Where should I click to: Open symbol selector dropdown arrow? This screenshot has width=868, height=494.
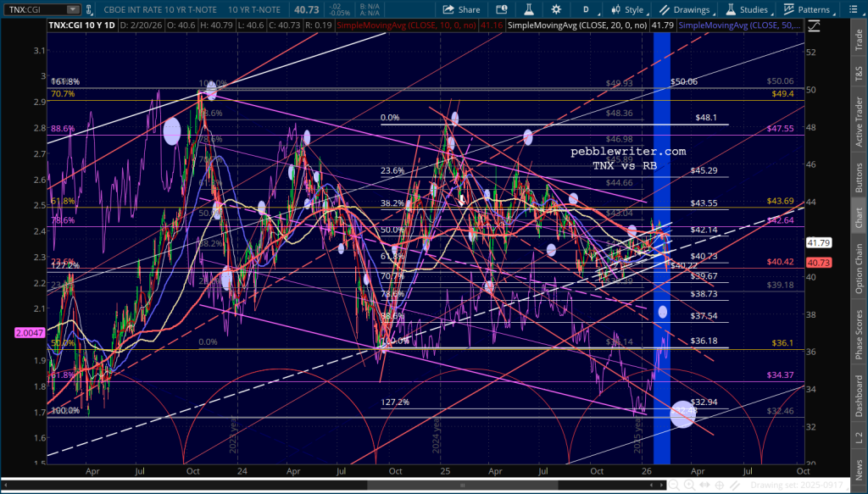[x=74, y=9]
